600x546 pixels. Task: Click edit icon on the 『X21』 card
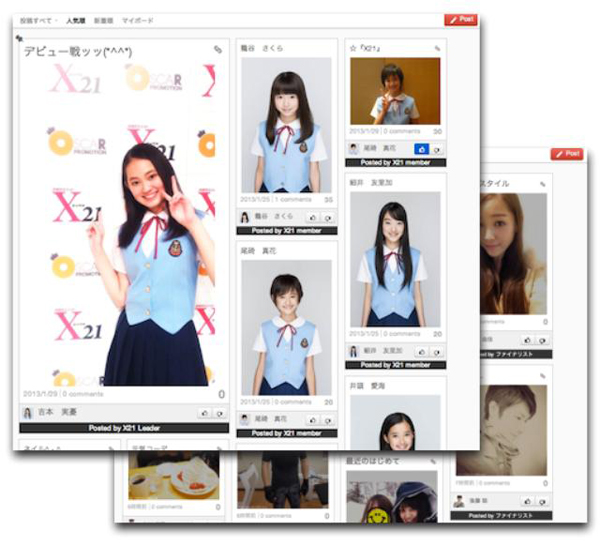[437, 47]
